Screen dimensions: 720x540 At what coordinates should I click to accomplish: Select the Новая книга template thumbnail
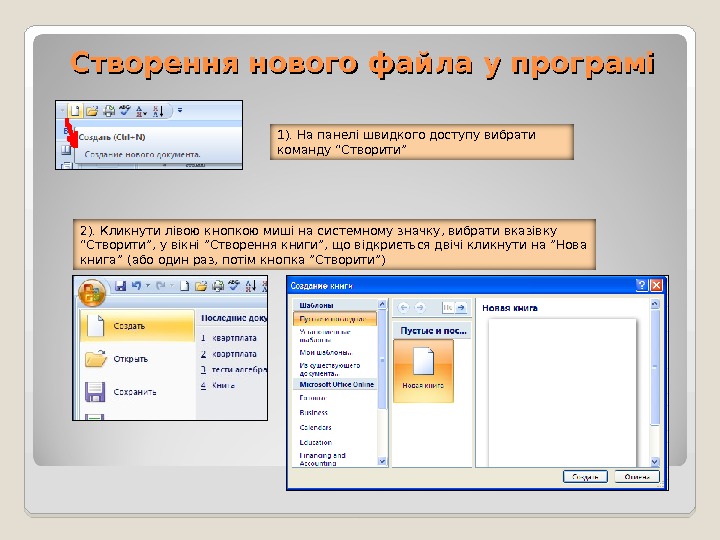[x=423, y=371]
